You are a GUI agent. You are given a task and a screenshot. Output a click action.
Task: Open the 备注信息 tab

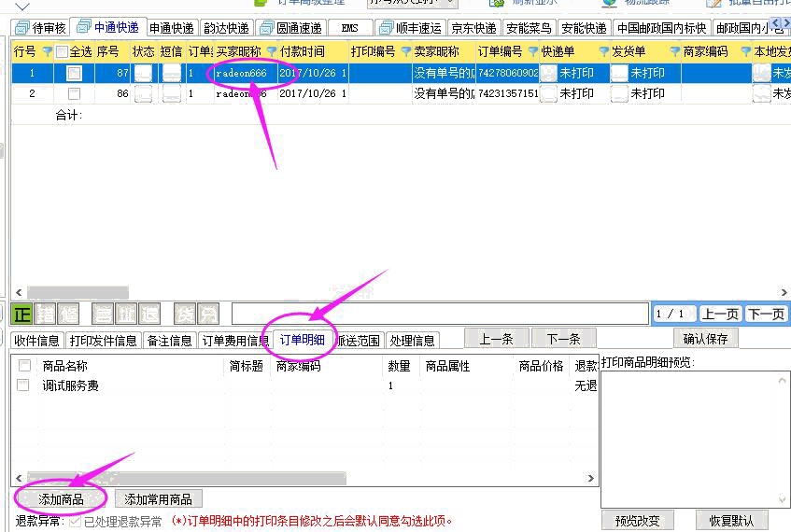point(170,341)
